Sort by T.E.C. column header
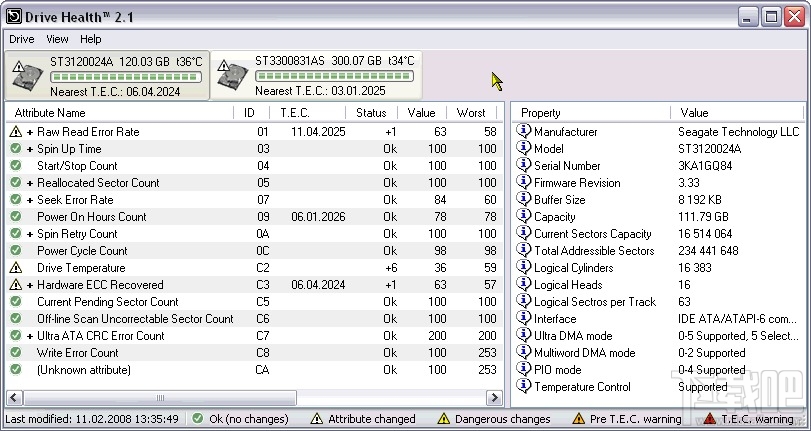This screenshot has width=811, height=431. pos(295,113)
